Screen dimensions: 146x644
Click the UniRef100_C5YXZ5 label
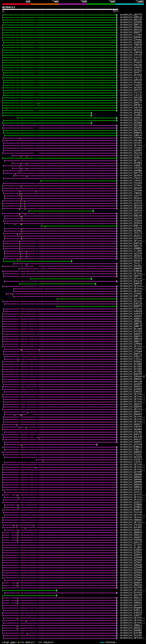(x=131, y=55)
